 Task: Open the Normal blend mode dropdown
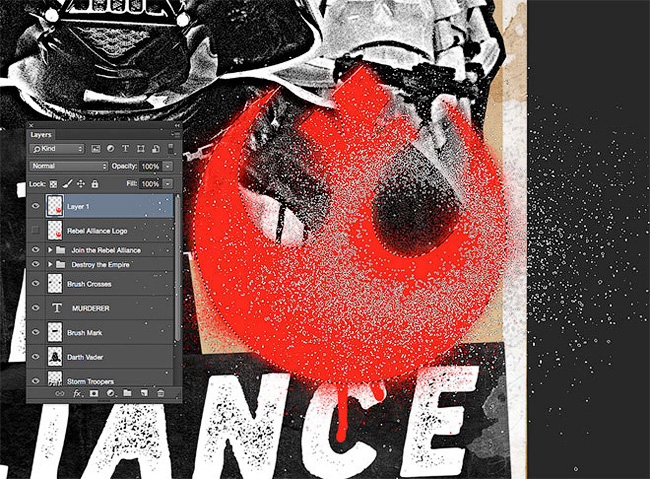(x=68, y=166)
